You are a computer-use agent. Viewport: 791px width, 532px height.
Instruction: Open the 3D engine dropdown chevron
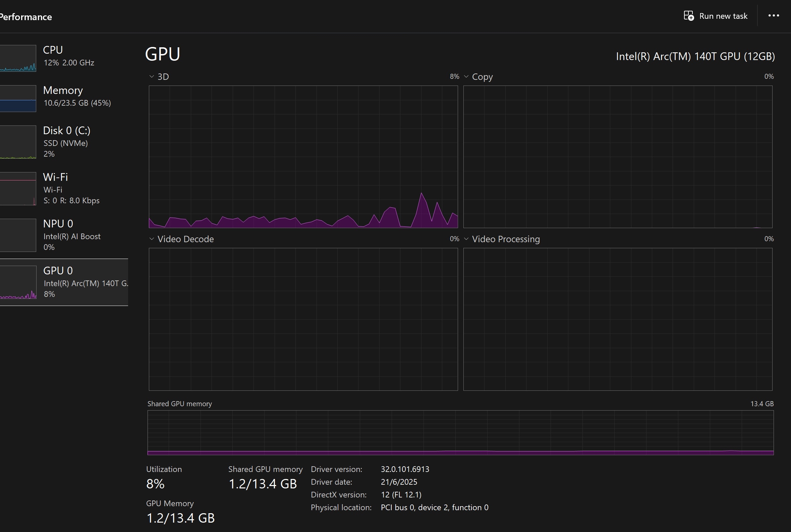[x=152, y=77]
